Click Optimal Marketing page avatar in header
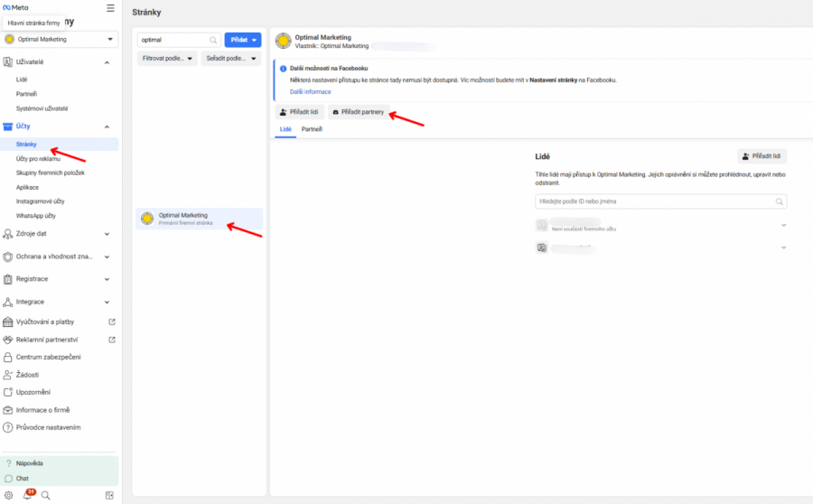The width and height of the screenshot is (813, 504). [283, 41]
